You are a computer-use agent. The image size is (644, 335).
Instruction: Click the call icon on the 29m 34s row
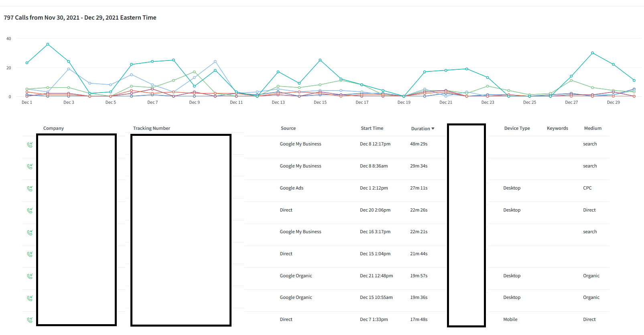tap(30, 166)
